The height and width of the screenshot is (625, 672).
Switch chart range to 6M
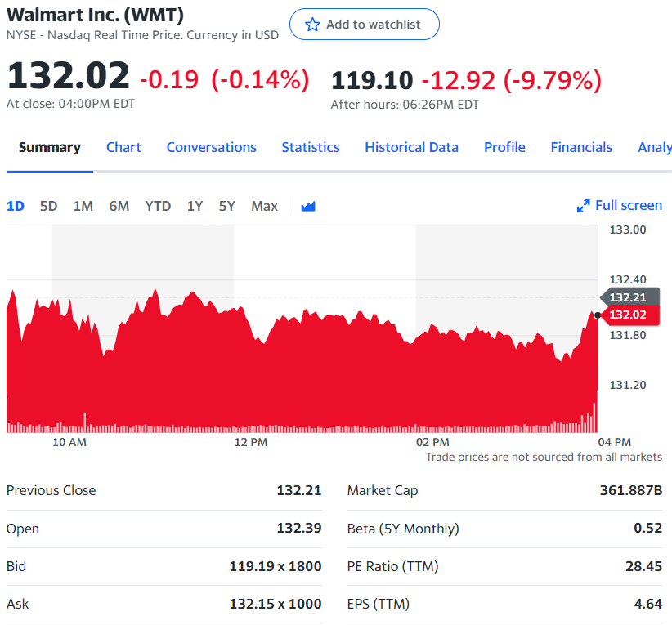pos(119,207)
